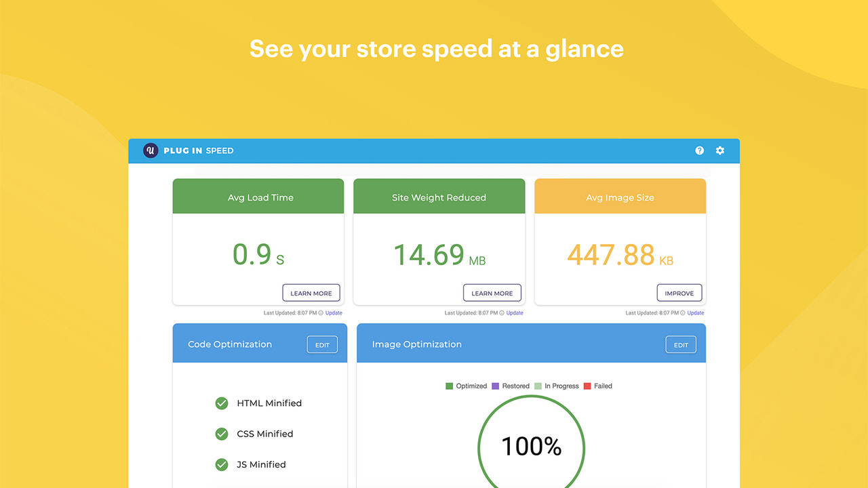Click clock icon beside Site Weight Reduced Update
This screenshot has width=868, height=488.
[x=502, y=312]
